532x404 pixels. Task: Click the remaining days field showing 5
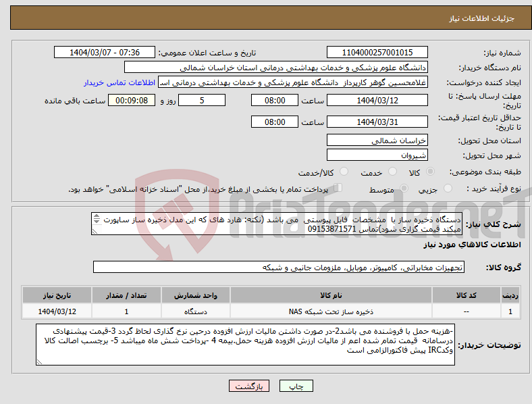click(202, 101)
